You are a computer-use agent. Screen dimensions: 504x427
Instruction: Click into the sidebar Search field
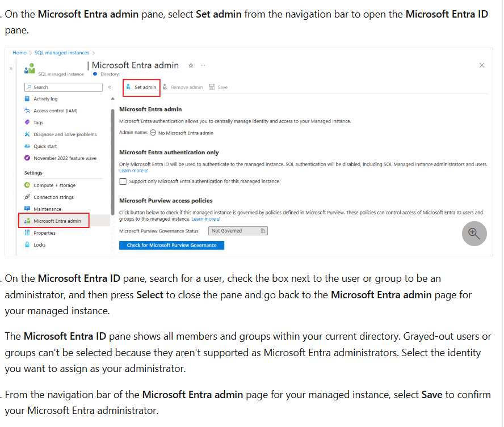pos(64,87)
